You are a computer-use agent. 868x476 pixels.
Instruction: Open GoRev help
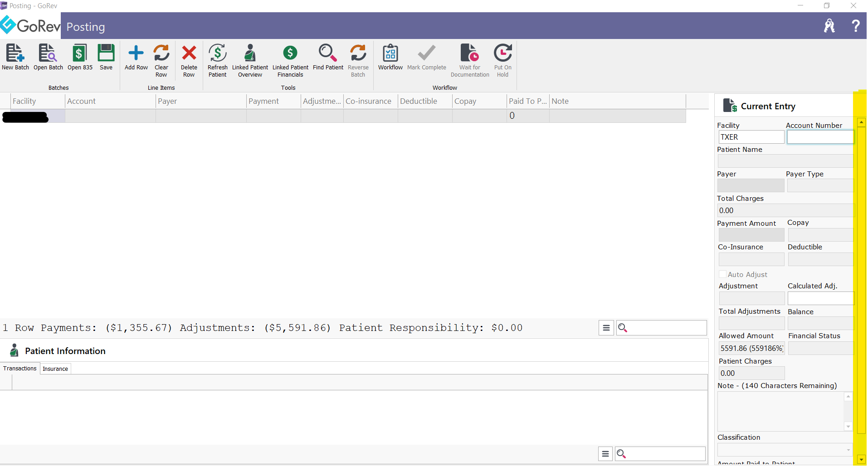(856, 26)
